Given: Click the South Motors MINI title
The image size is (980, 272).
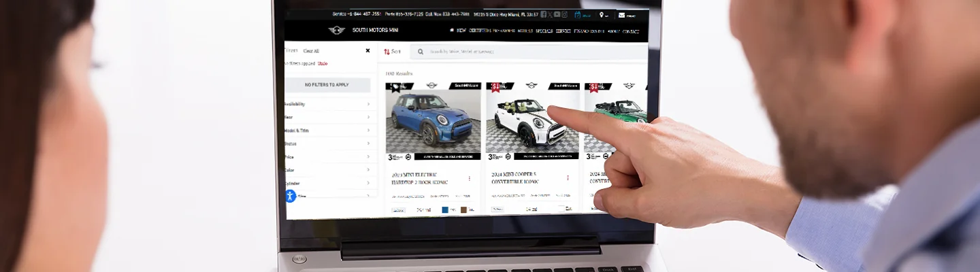Looking at the screenshot, I should click(x=376, y=30).
